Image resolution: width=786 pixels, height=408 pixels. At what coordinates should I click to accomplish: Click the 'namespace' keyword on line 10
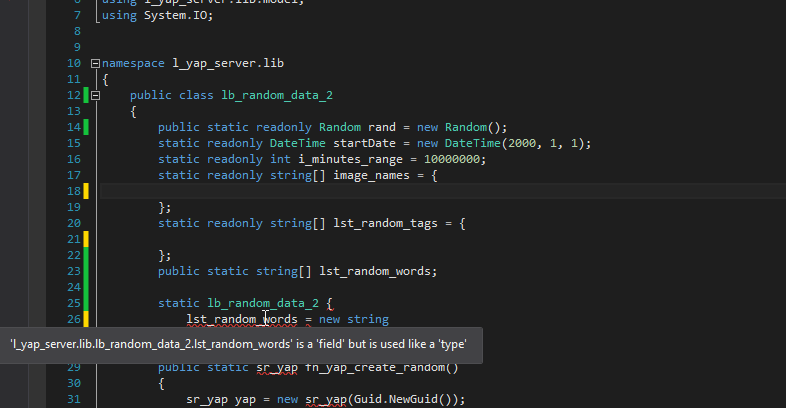coord(133,63)
